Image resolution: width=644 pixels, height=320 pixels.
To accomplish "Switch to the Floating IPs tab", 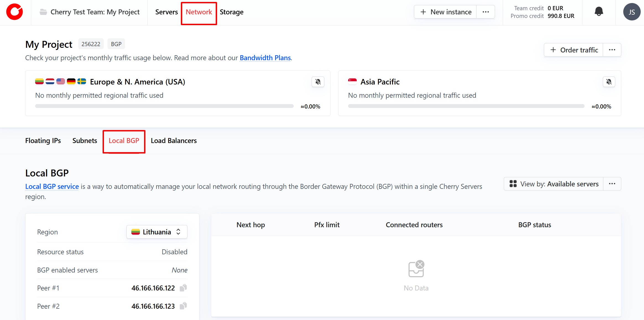I will pos(43,141).
